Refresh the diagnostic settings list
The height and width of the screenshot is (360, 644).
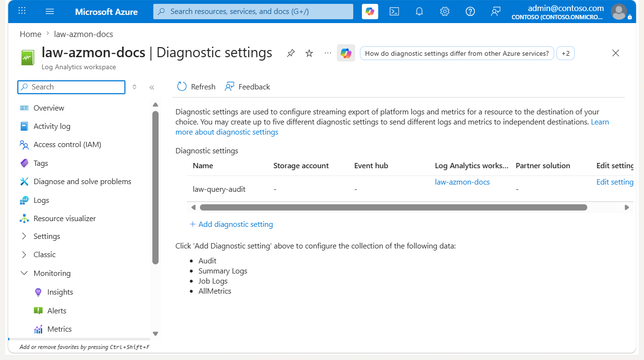(x=196, y=87)
